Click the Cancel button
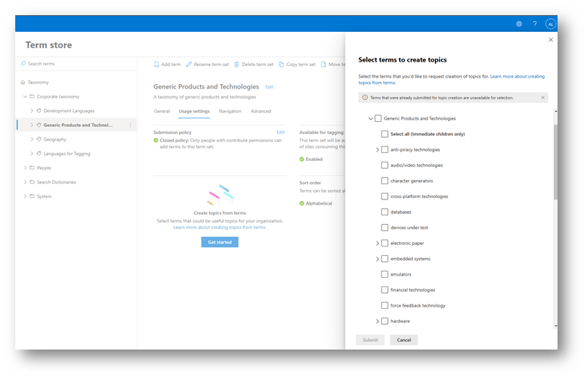The height and width of the screenshot is (380, 588). (404, 340)
